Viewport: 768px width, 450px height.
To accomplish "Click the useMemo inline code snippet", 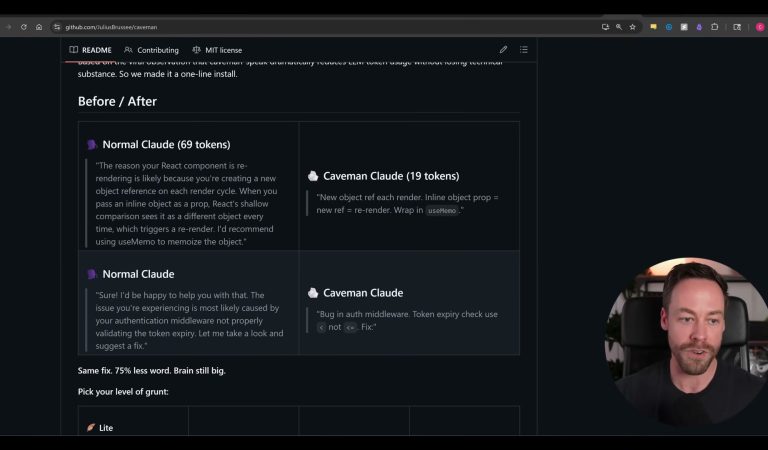I will point(442,211).
